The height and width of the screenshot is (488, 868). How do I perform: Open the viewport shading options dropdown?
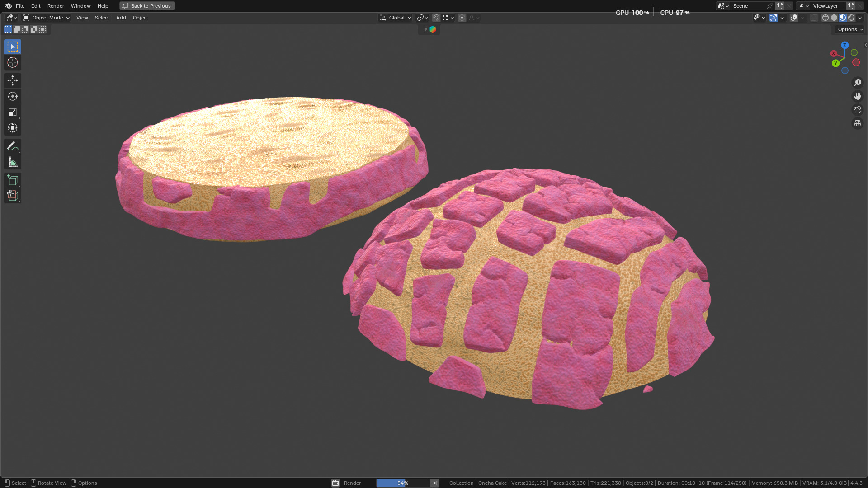860,18
